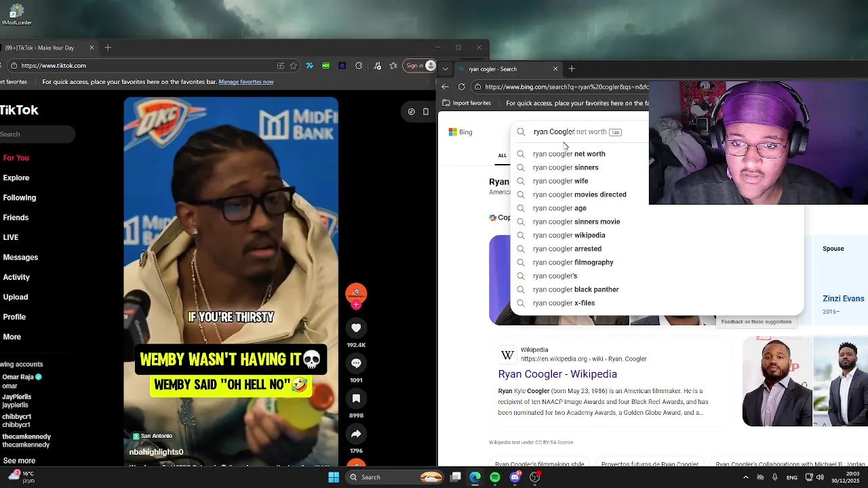Click the blue extension icon next to favorites star
The height and width of the screenshot is (488, 868).
(x=310, y=66)
